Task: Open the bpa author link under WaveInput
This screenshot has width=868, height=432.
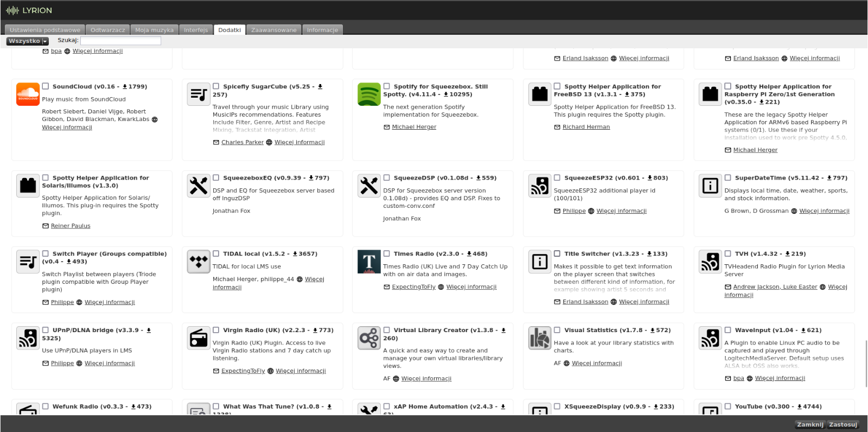Action: tap(739, 378)
